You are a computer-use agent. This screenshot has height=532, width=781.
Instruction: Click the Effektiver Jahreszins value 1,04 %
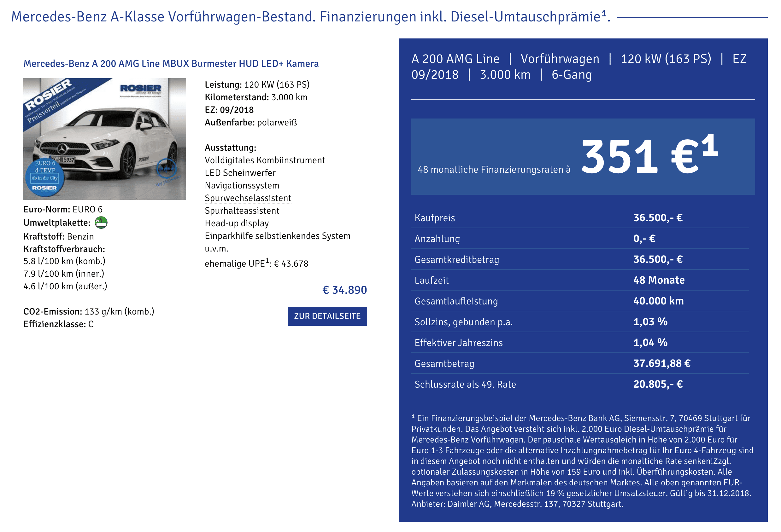[650, 343]
